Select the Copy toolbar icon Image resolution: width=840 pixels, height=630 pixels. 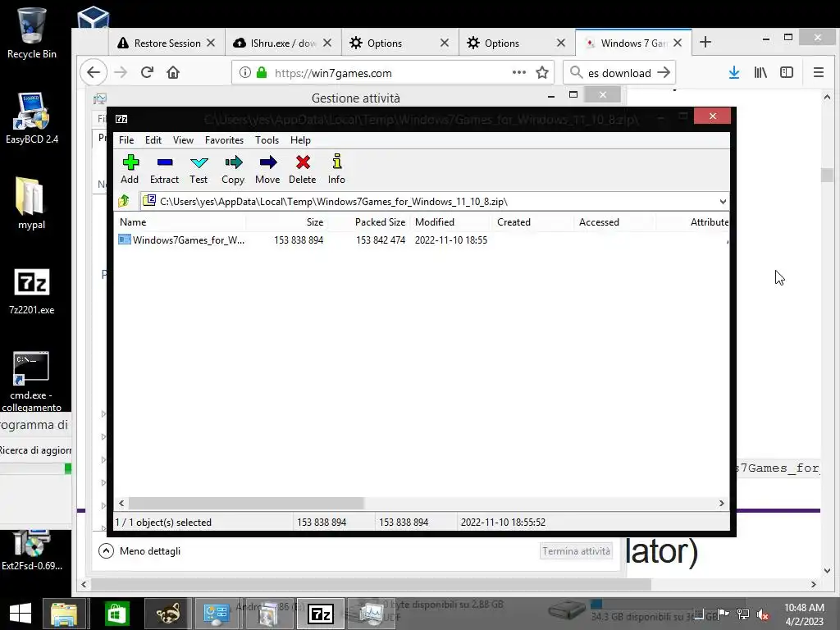[x=233, y=169]
